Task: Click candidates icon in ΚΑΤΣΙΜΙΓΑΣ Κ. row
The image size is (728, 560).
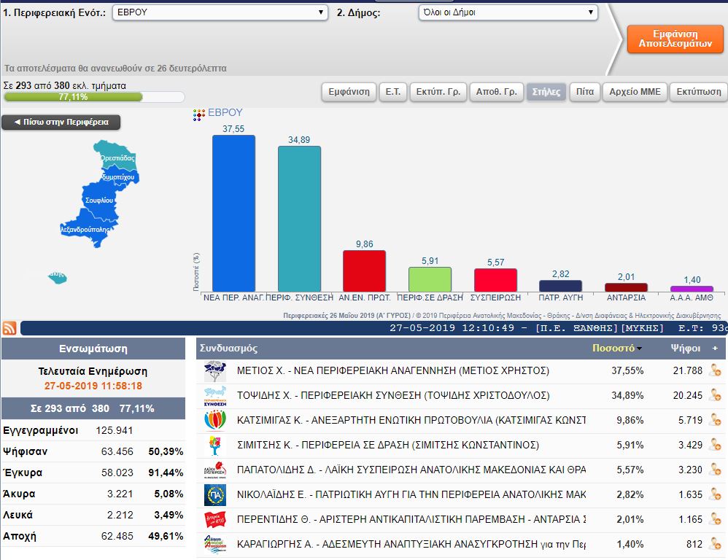Action: pyautogui.click(x=714, y=421)
